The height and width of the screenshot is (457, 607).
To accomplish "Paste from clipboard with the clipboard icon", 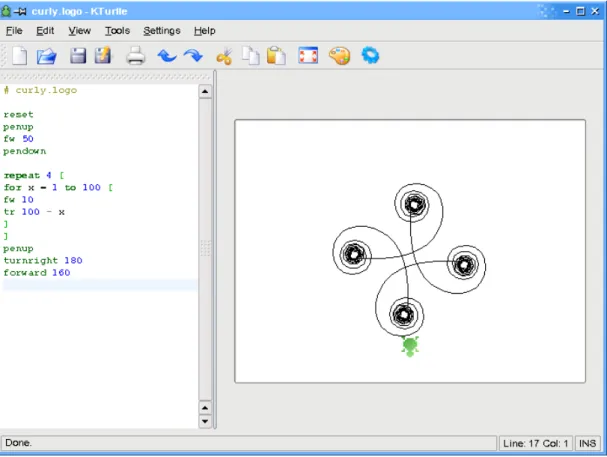I will point(276,55).
